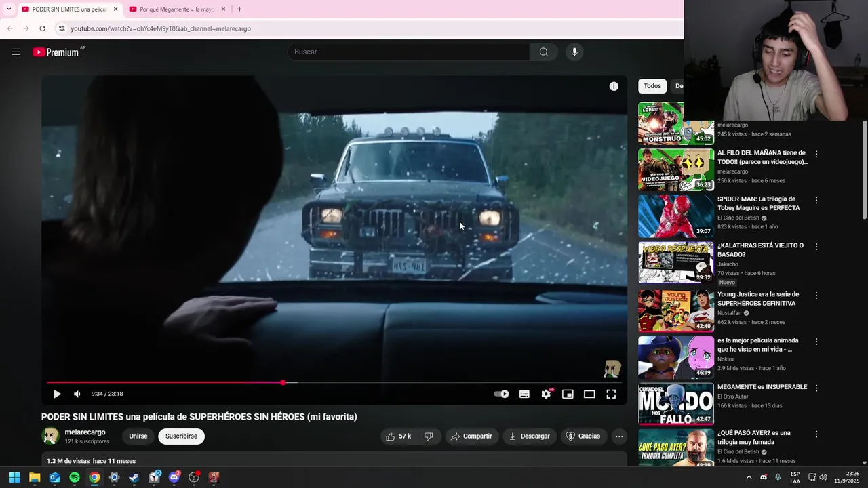Open options for QUÉ PASÓ AYER video
The height and width of the screenshot is (488, 868).
[x=816, y=434]
